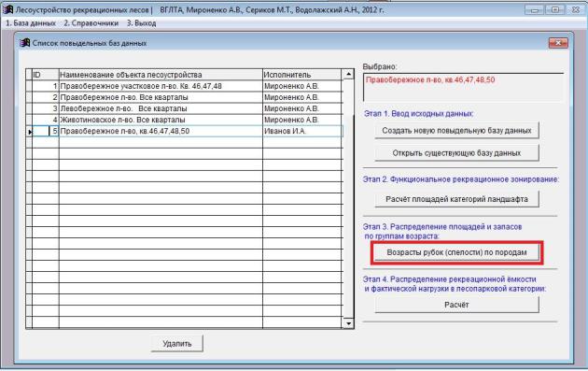588x371 pixels.
Task: Click the 'Этап 1. Ввод исходных данных' label
Action: pyautogui.click(x=418, y=113)
